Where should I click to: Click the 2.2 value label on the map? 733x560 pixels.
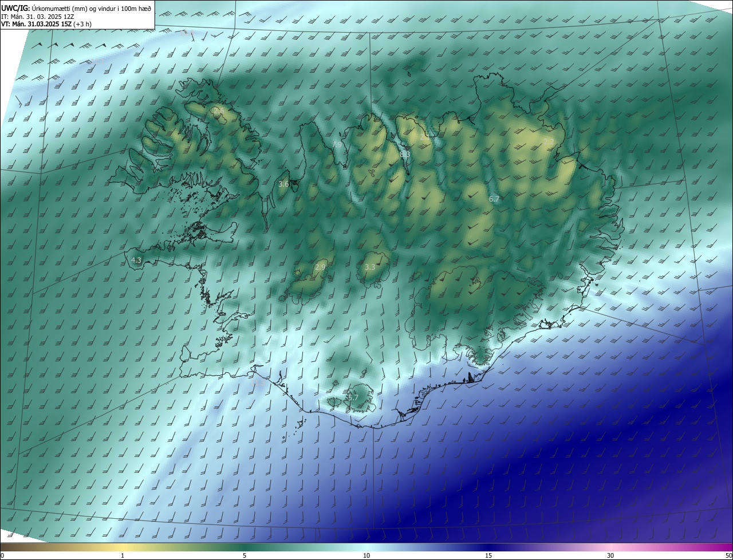click(549, 141)
